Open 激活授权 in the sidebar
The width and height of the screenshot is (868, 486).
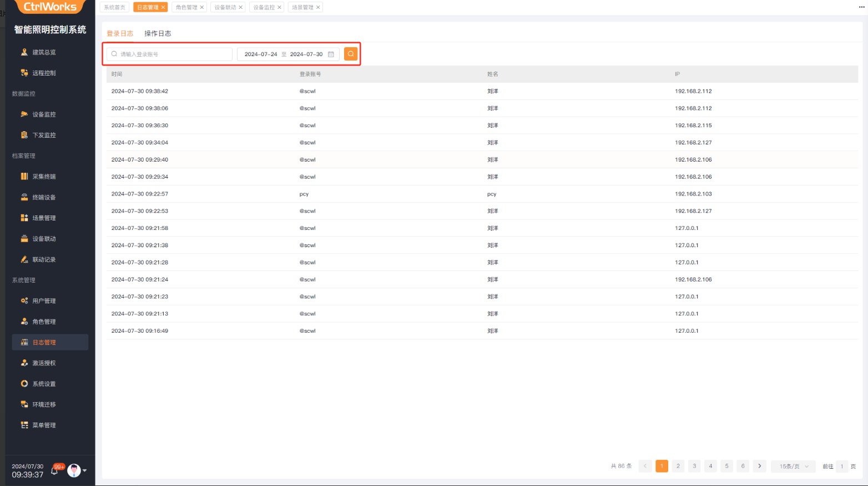click(x=44, y=363)
